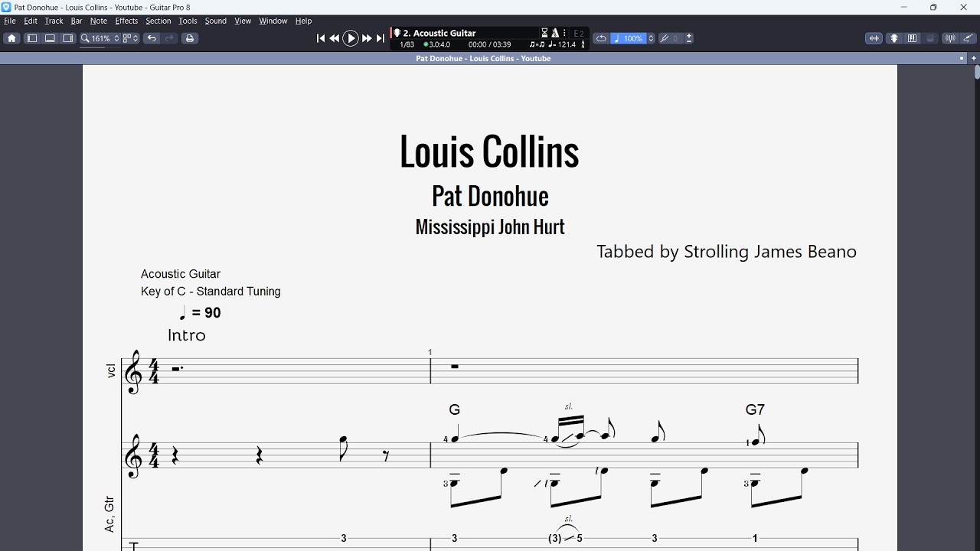Click the G7 chord name
This screenshot has height=551, width=980.
pos(755,410)
